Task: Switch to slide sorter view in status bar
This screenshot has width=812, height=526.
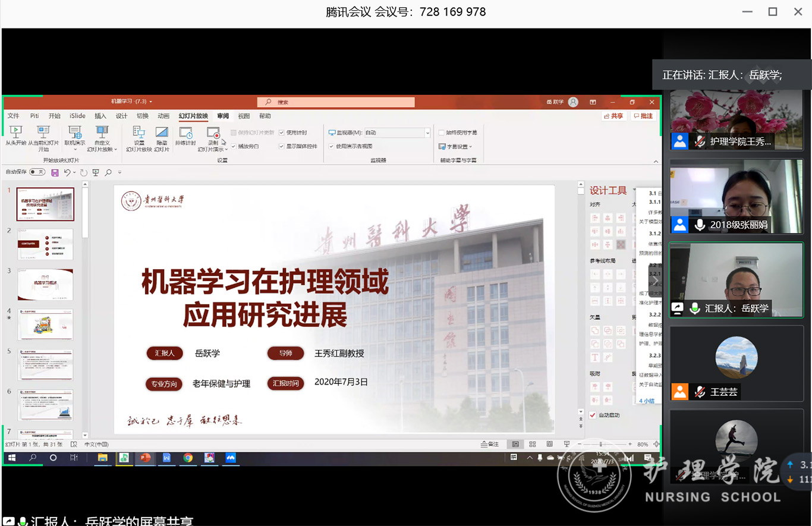Action: (532, 444)
